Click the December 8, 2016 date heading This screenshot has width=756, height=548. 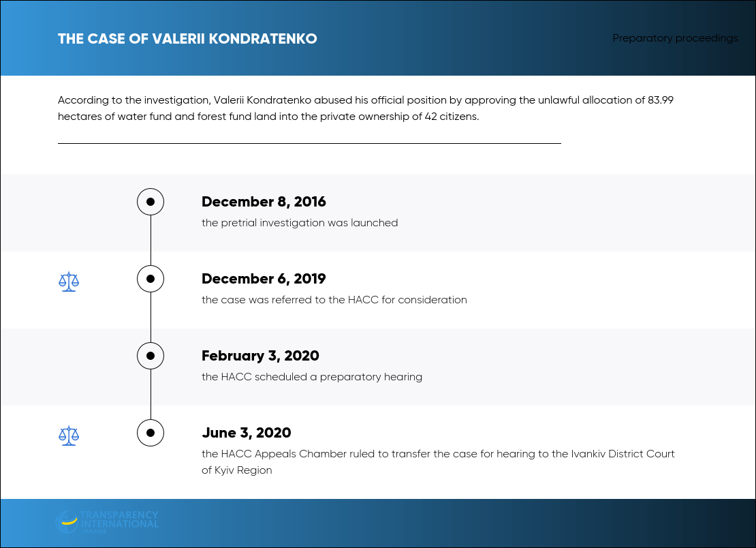pos(264,202)
